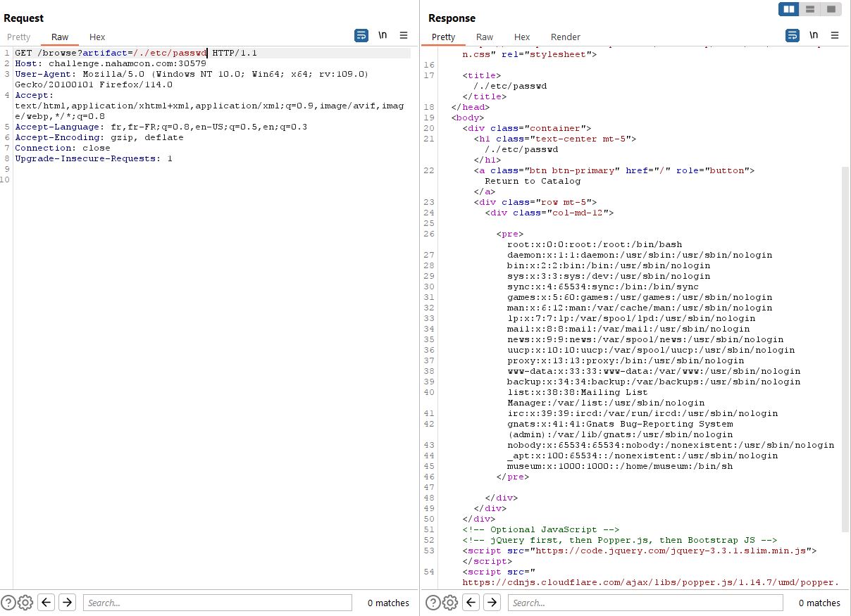Open search help icon in Response panel
This screenshot has width=851, height=616.
pyautogui.click(x=433, y=602)
